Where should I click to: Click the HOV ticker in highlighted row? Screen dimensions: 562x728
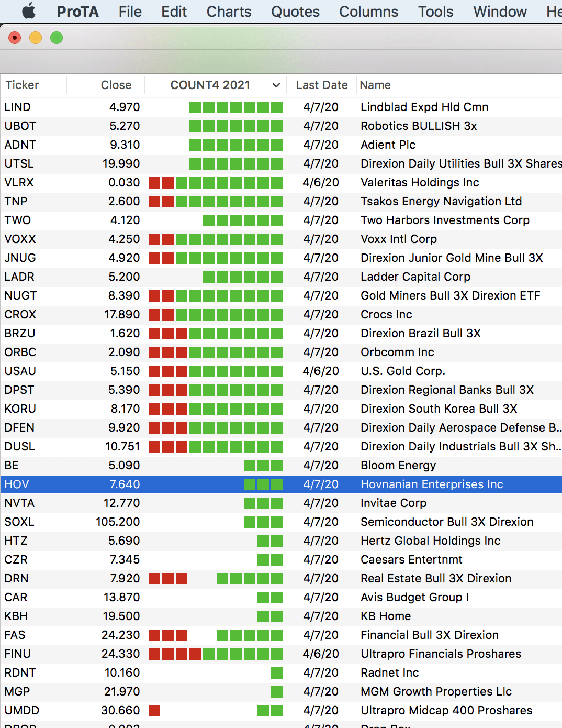[17, 484]
